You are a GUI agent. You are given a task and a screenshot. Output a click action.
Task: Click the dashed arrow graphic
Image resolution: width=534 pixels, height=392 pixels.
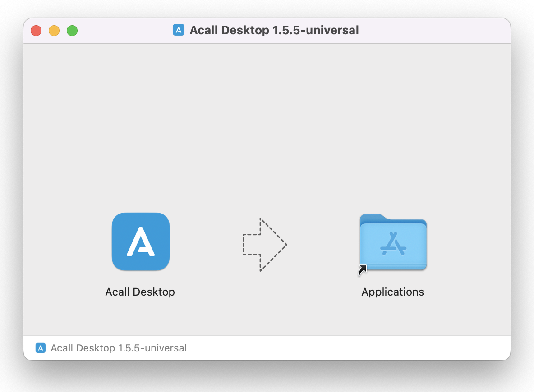coord(264,245)
